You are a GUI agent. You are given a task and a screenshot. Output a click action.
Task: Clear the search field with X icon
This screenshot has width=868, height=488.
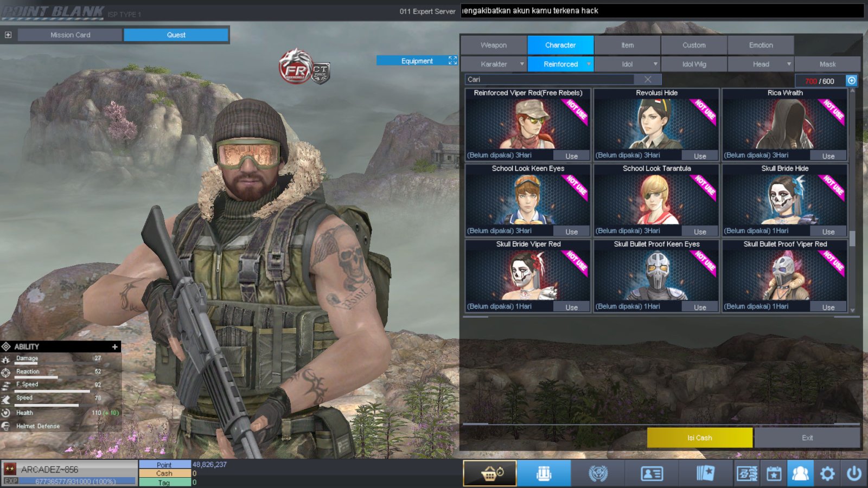648,79
